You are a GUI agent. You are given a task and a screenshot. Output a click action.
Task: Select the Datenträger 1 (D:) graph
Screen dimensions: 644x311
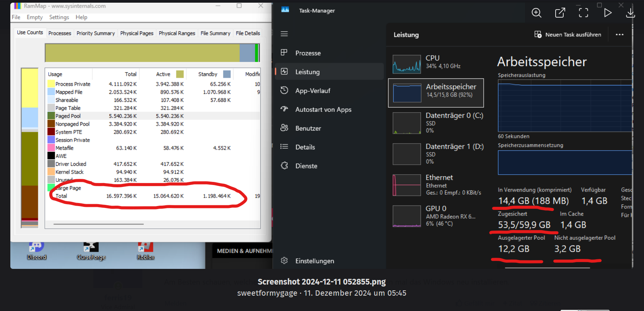coord(407,154)
